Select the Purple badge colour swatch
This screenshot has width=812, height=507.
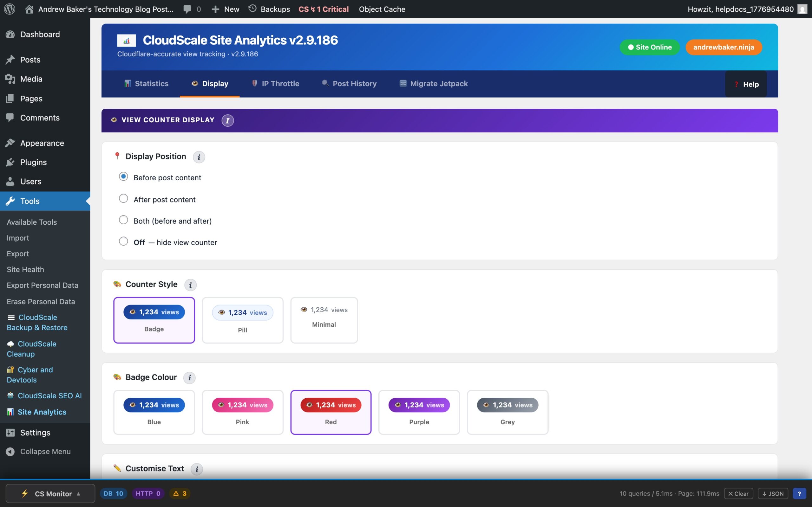[x=419, y=412]
